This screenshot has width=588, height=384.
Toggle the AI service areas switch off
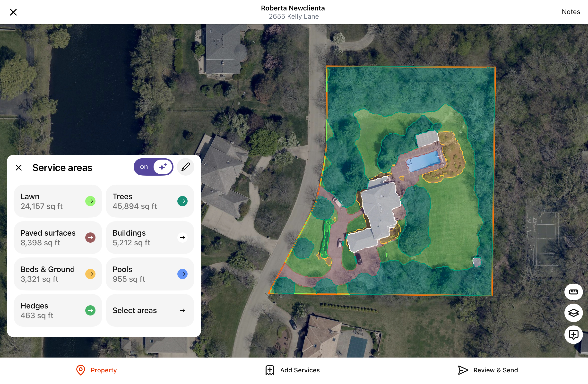(153, 167)
